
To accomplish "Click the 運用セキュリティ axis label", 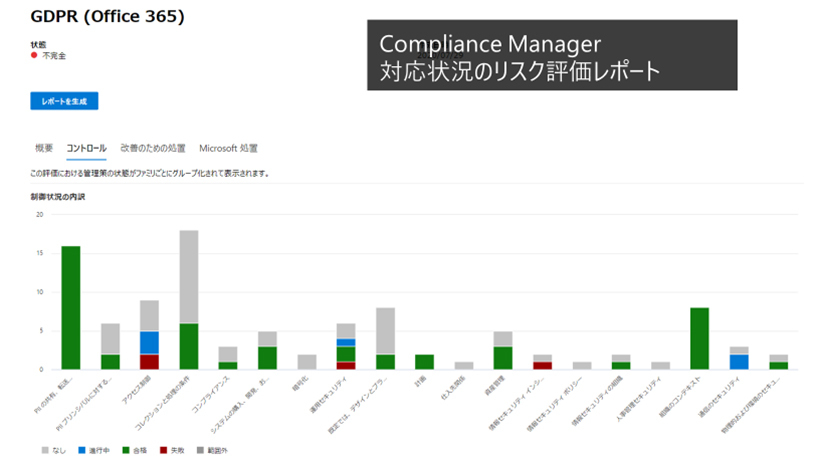I will point(329,395).
